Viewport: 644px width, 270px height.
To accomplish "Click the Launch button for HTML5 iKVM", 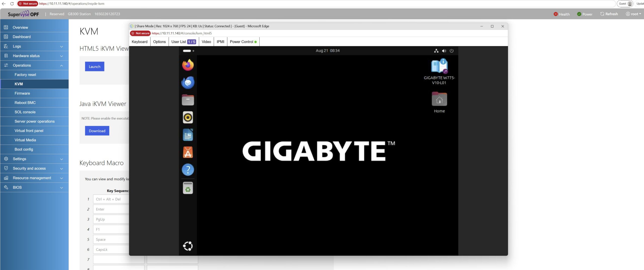I will [95, 67].
